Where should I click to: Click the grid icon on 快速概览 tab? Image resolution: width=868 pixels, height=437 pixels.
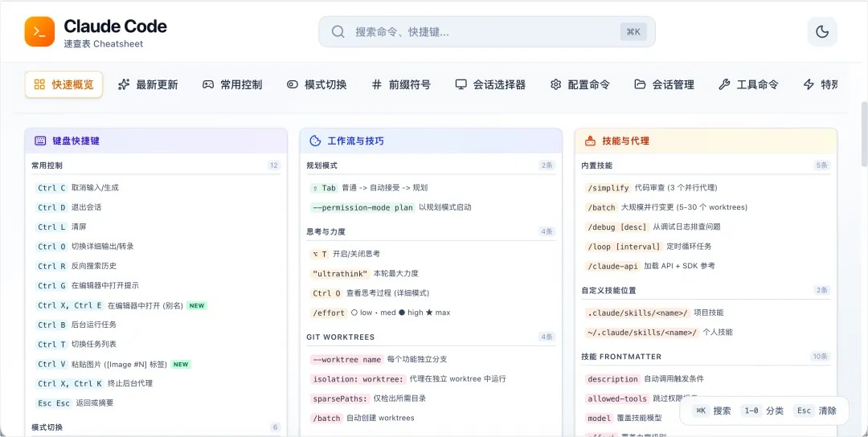(x=39, y=84)
